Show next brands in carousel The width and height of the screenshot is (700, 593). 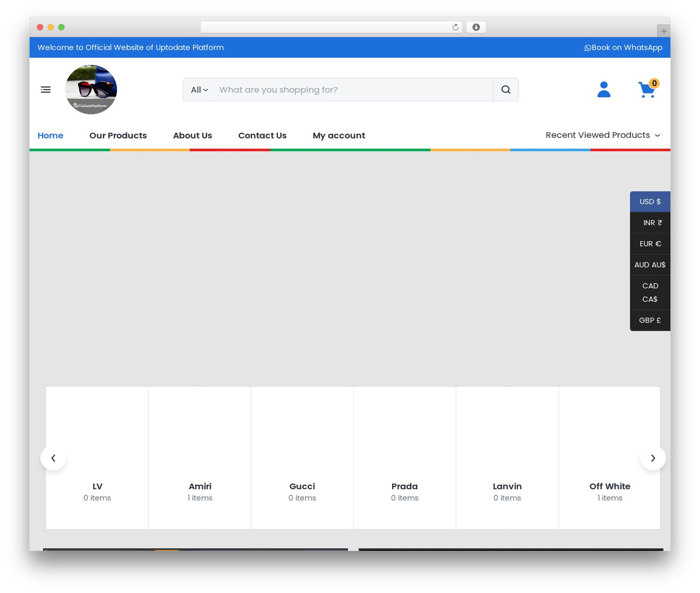coord(653,458)
